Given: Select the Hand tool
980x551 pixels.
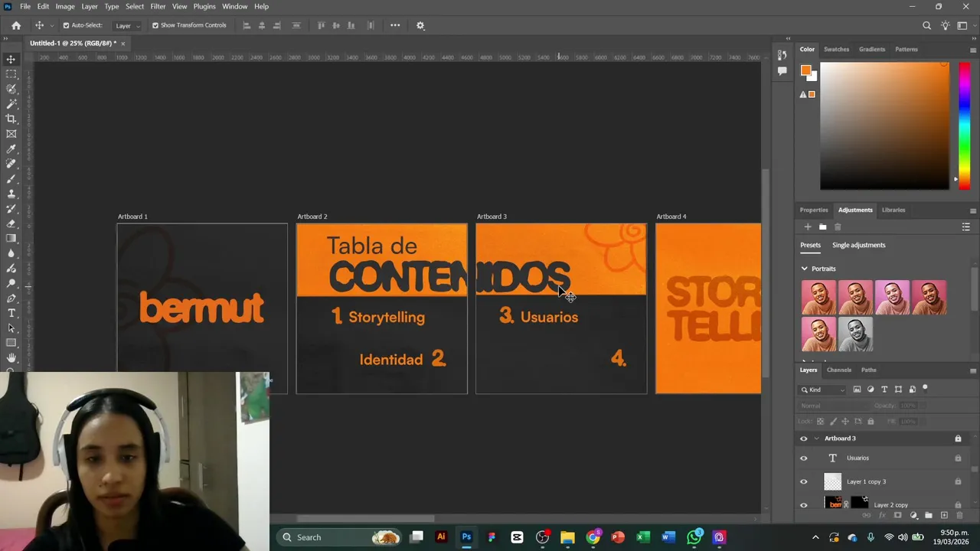Looking at the screenshot, I should pyautogui.click(x=11, y=357).
